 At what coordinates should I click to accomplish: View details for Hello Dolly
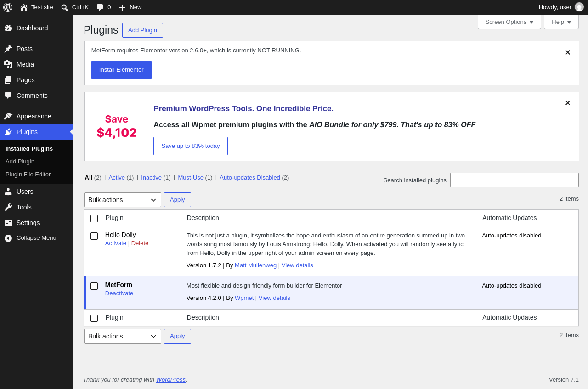(x=297, y=265)
